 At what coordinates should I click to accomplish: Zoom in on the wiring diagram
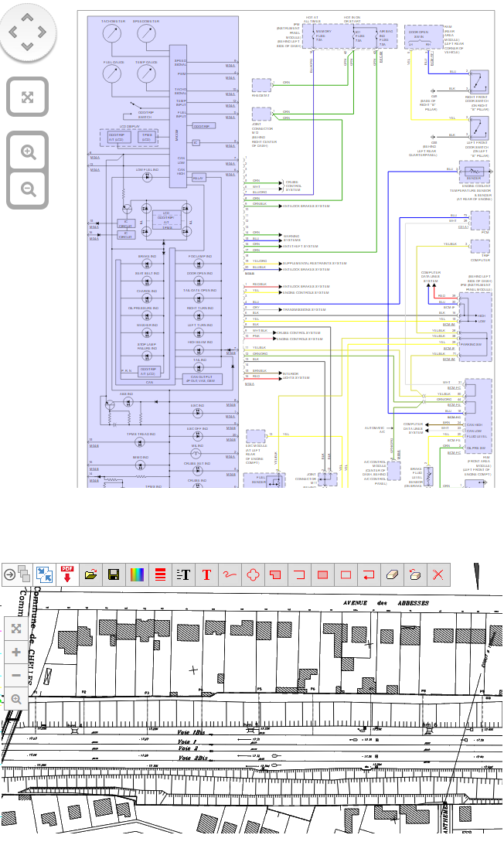[x=28, y=152]
